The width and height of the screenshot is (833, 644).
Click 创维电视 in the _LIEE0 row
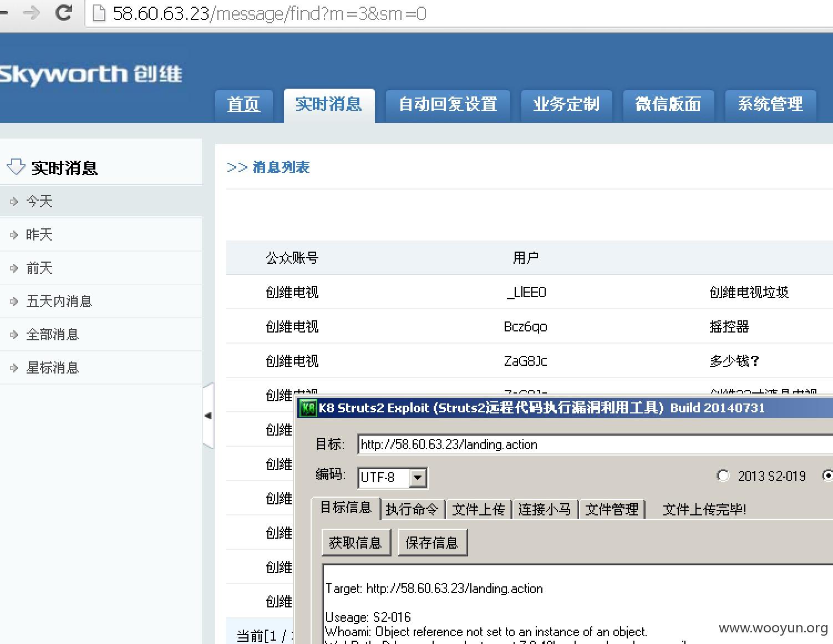pyautogui.click(x=292, y=292)
